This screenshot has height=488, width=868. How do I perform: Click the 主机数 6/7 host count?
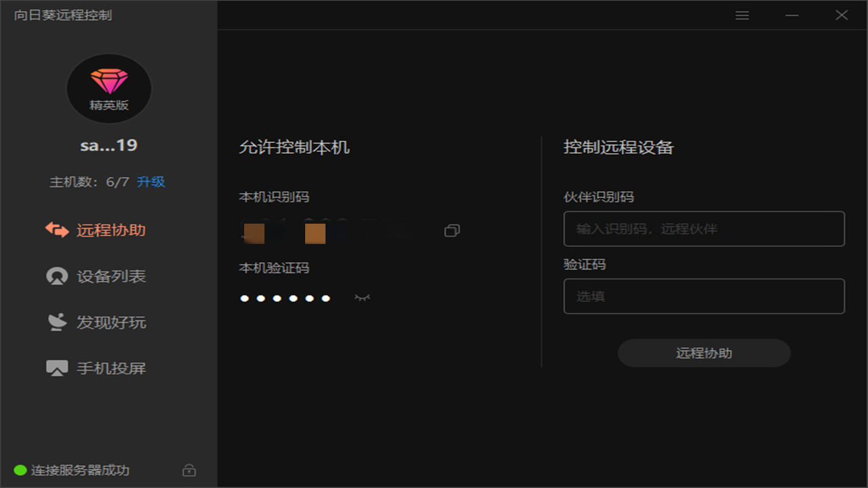point(89,182)
